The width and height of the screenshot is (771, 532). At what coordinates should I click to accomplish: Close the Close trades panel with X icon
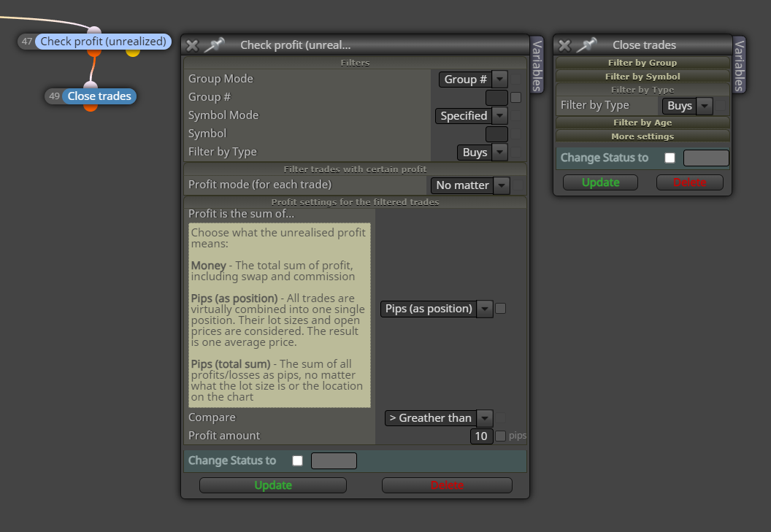click(564, 46)
